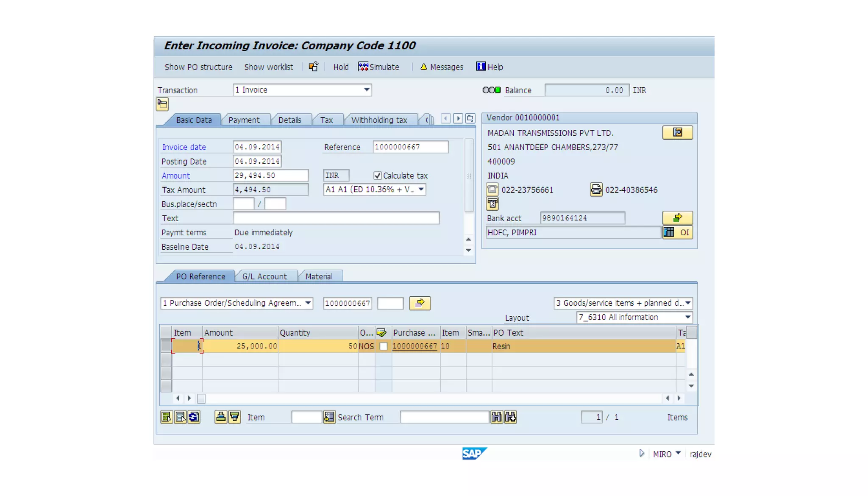Viewport: 868px width, 496px height.
Task: Open the vendor OI open items button
Action: [677, 232]
